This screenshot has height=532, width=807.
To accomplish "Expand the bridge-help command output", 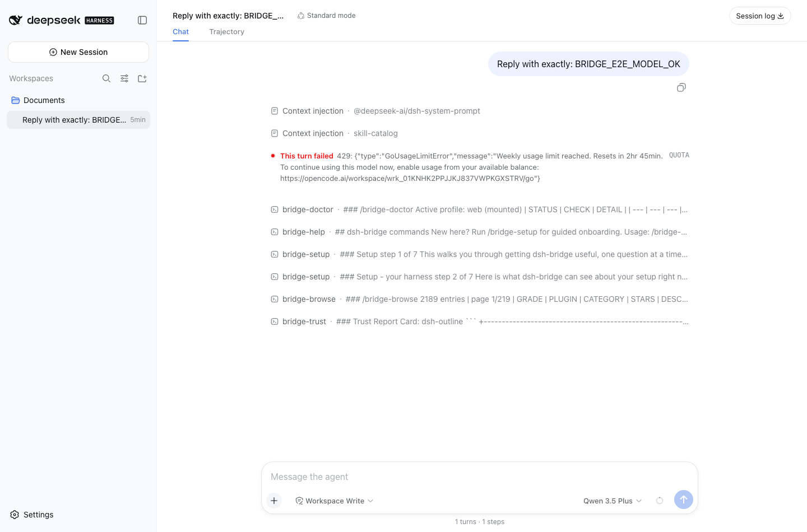I will 480,232.
